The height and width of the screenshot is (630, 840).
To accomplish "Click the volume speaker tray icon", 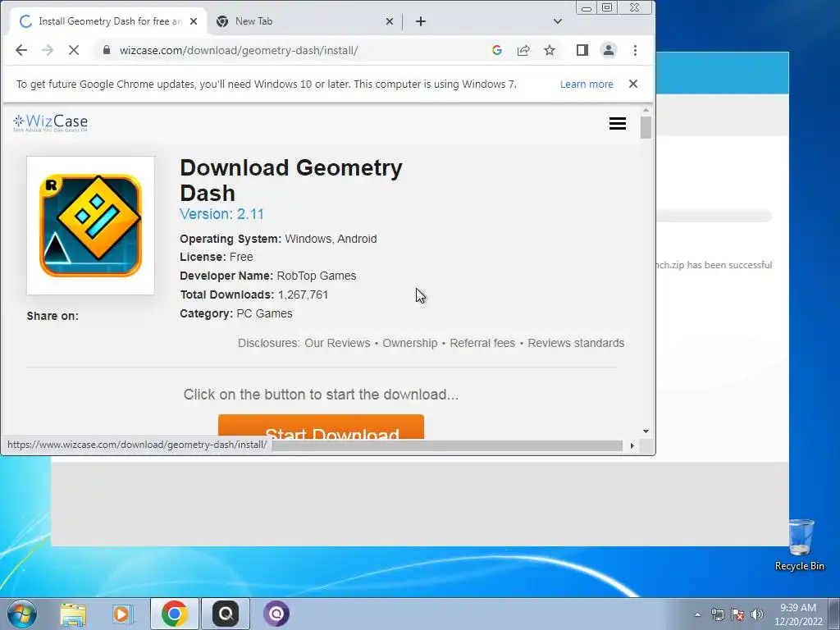I will coord(756,615).
